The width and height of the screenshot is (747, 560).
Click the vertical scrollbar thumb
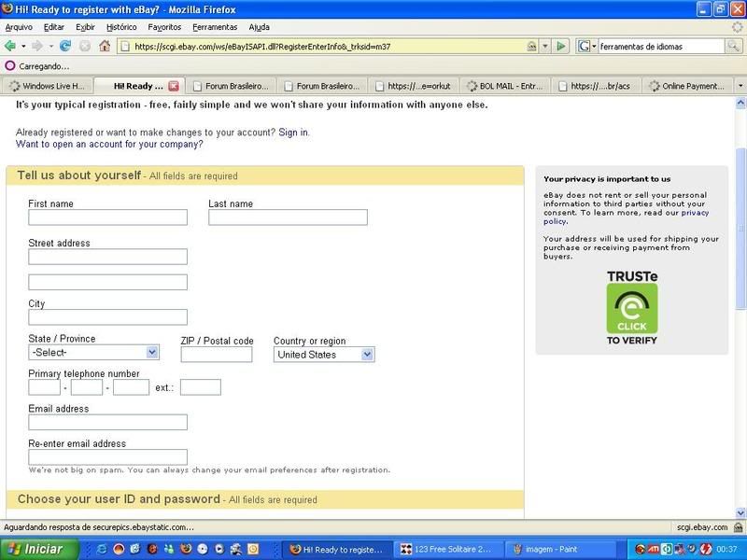740,229
